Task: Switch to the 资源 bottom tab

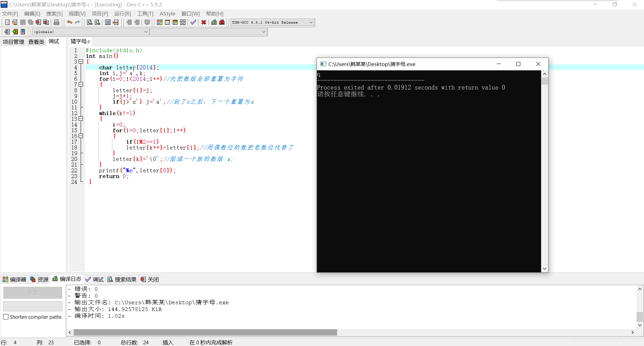Action: coord(40,279)
